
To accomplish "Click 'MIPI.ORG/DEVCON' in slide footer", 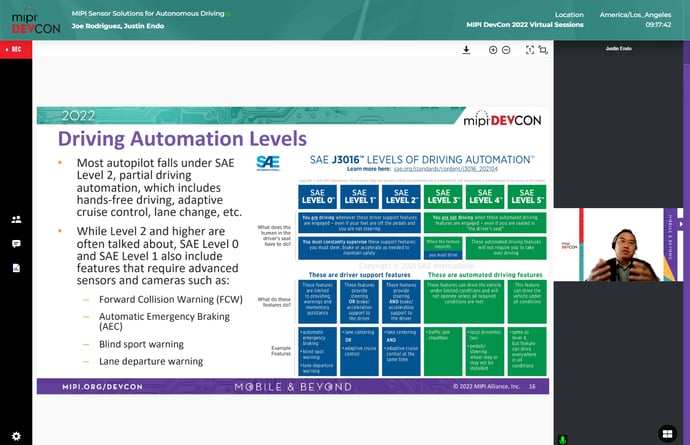I will tap(102, 387).
